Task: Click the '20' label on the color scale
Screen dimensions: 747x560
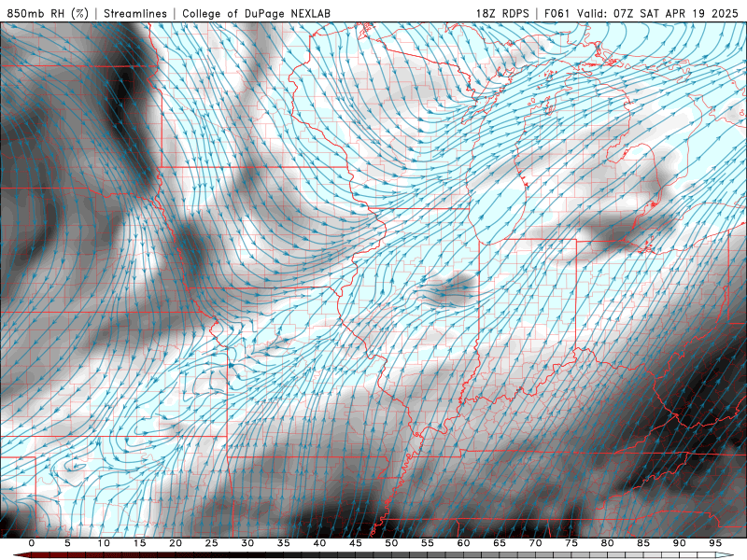Action: point(176,543)
